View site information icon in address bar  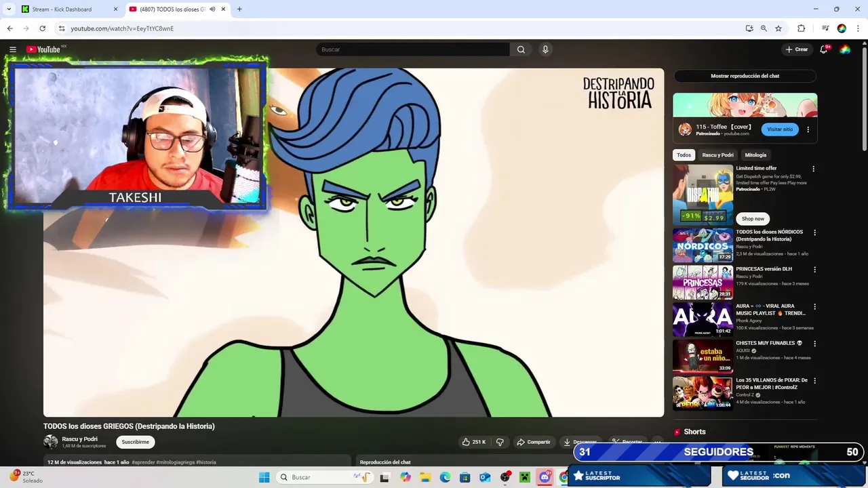pyautogui.click(x=62, y=28)
